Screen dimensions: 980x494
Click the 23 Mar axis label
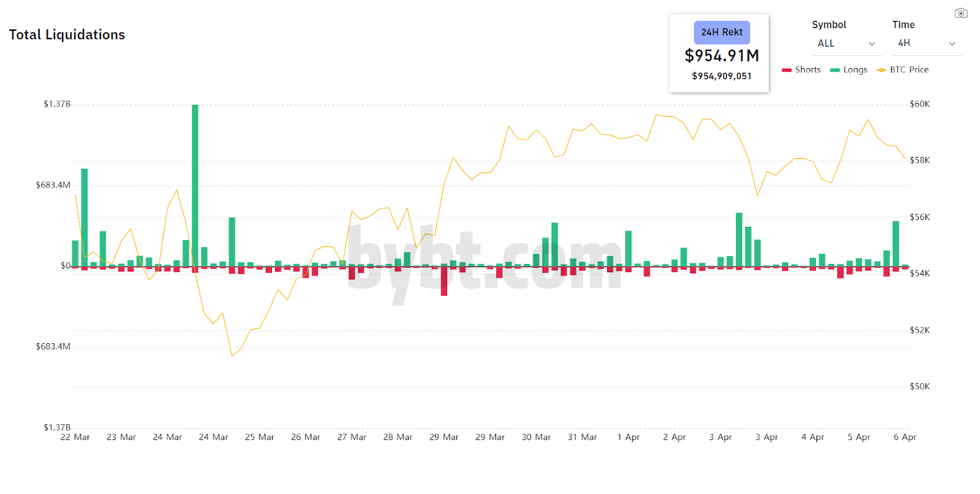(x=121, y=437)
